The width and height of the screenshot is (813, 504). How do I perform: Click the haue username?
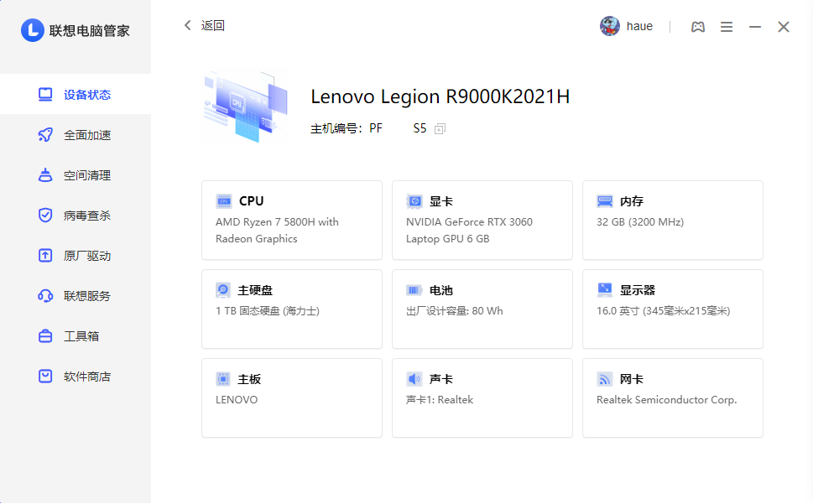coord(639,27)
